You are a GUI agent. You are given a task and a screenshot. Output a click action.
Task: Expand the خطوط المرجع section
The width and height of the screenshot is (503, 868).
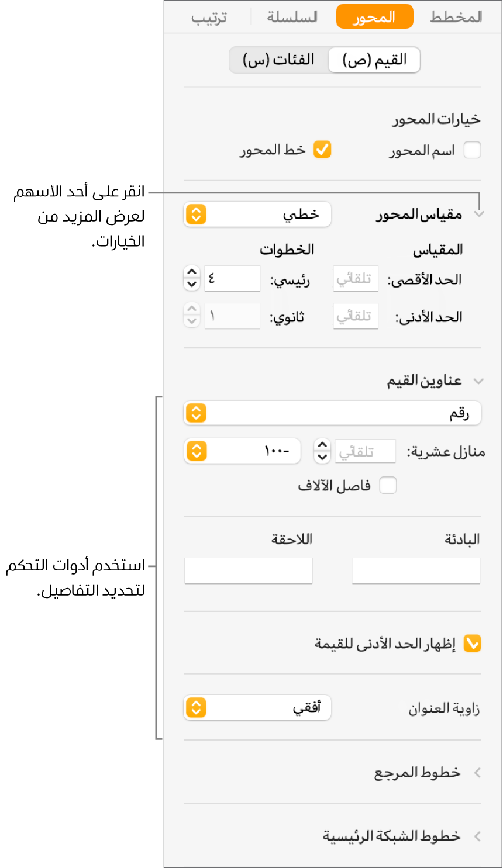[x=477, y=773]
